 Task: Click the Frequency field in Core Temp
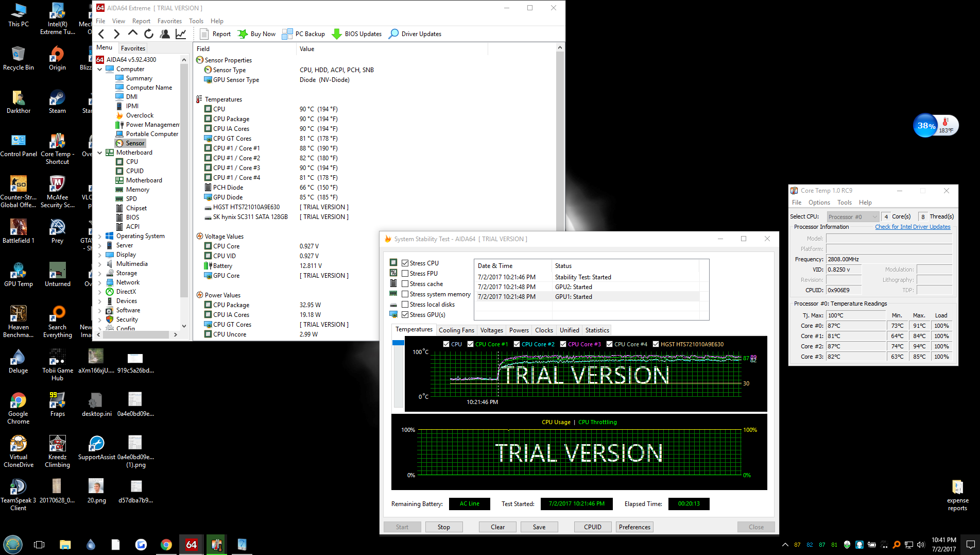point(889,259)
